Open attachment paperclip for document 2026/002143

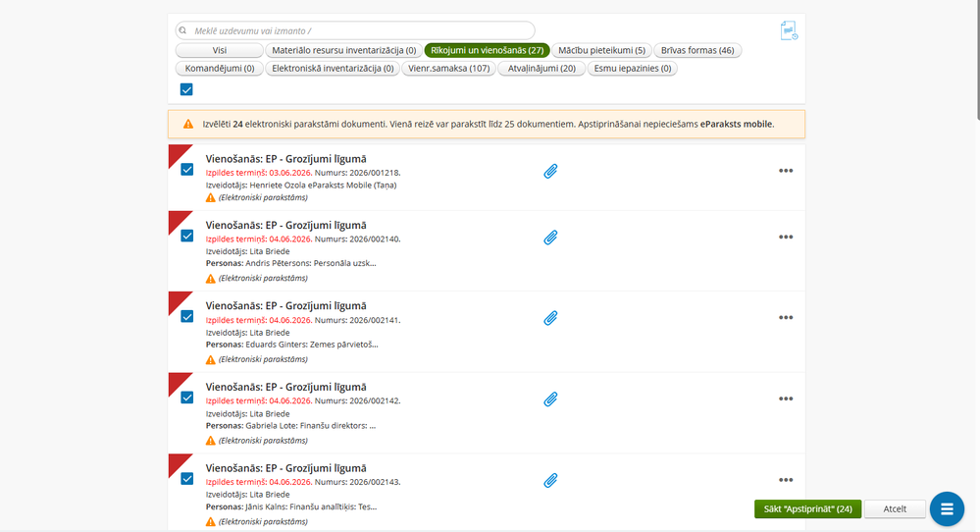point(550,481)
